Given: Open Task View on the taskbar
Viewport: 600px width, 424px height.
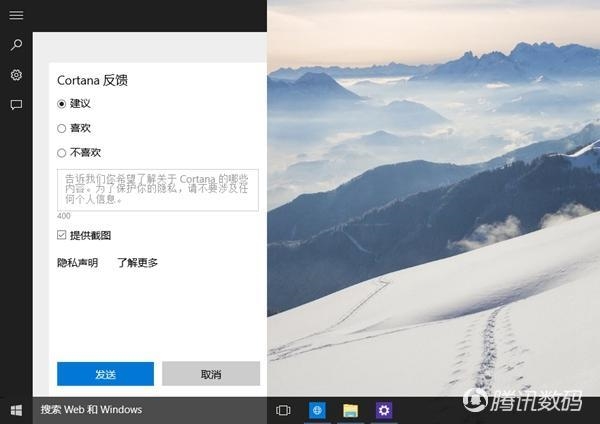Looking at the screenshot, I should point(283,410).
